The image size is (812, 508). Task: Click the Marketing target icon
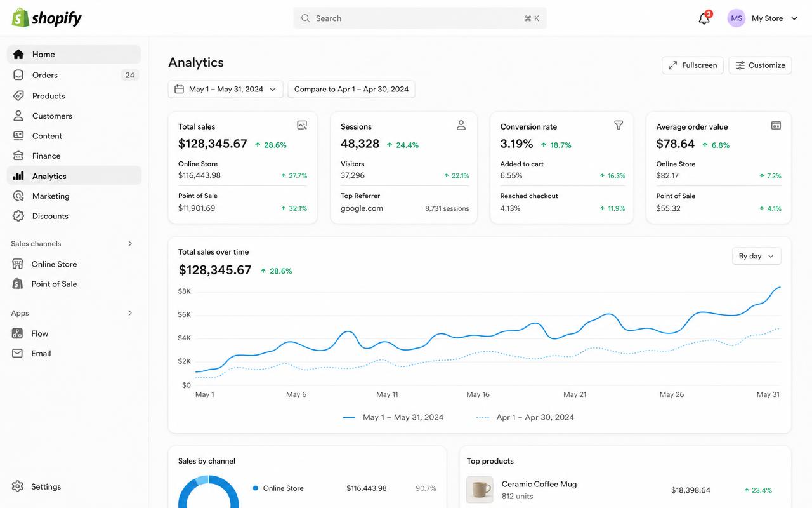click(x=18, y=196)
